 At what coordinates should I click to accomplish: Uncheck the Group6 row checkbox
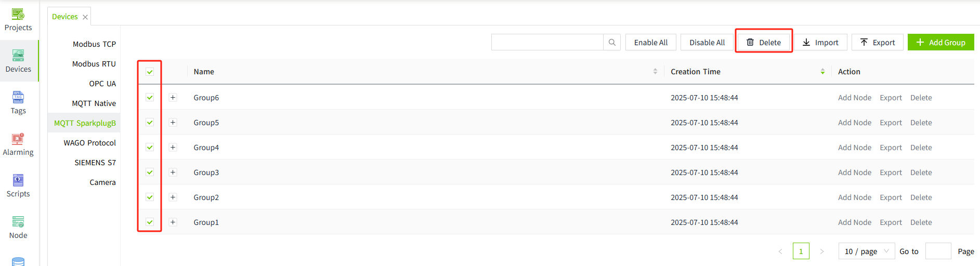(x=150, y=98)
